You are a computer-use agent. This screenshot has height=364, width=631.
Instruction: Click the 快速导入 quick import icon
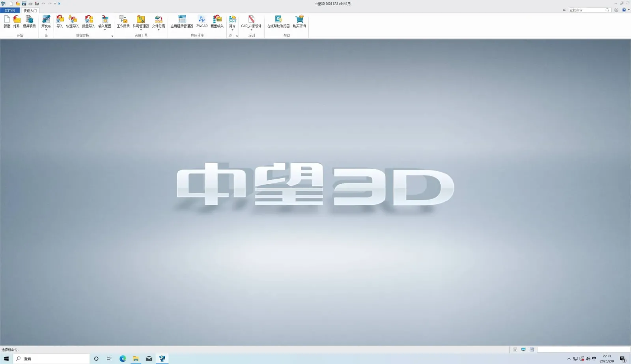pos(73,19)
